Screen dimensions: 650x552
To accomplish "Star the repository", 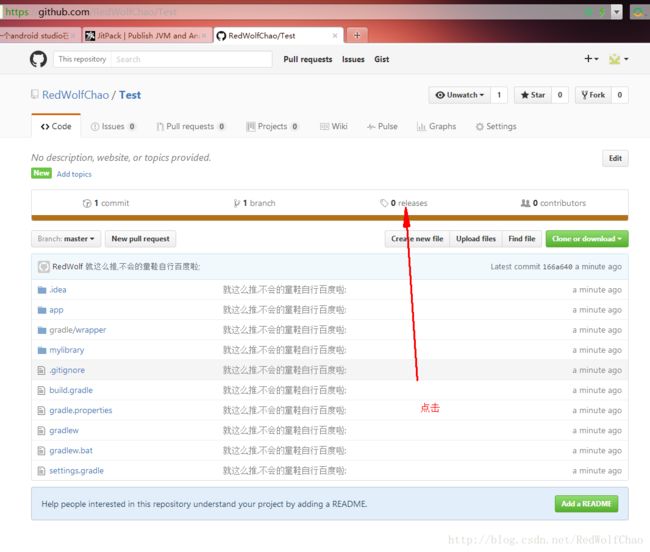I will coord(533,95).
